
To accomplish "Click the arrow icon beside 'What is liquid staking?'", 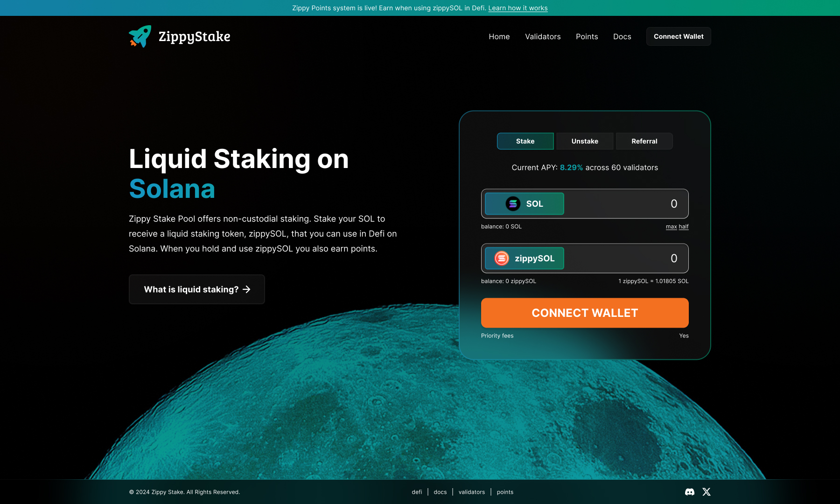I will click(246, 289).
